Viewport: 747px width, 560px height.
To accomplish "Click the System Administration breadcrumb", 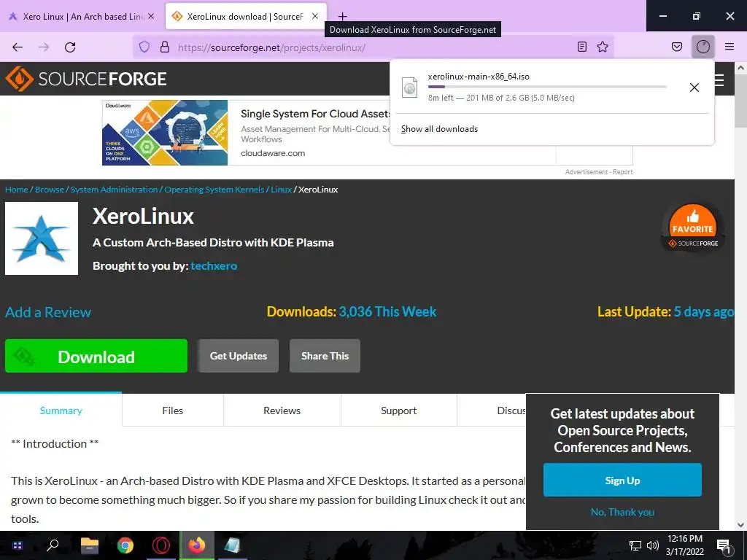I will [x=114, y=190].
